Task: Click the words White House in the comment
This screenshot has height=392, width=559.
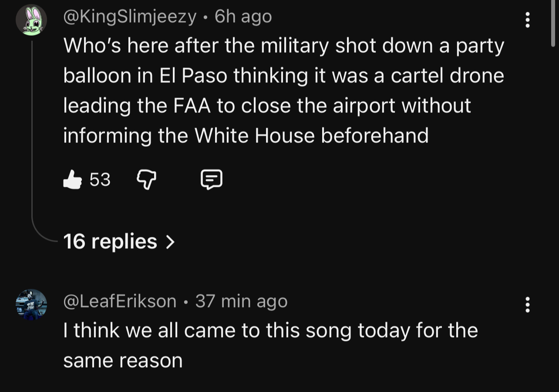Action: point(254,135)
